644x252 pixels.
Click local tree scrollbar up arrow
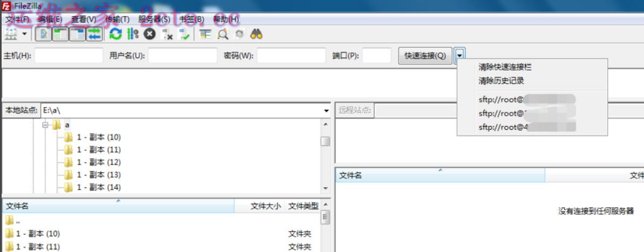tap(326, 124)
